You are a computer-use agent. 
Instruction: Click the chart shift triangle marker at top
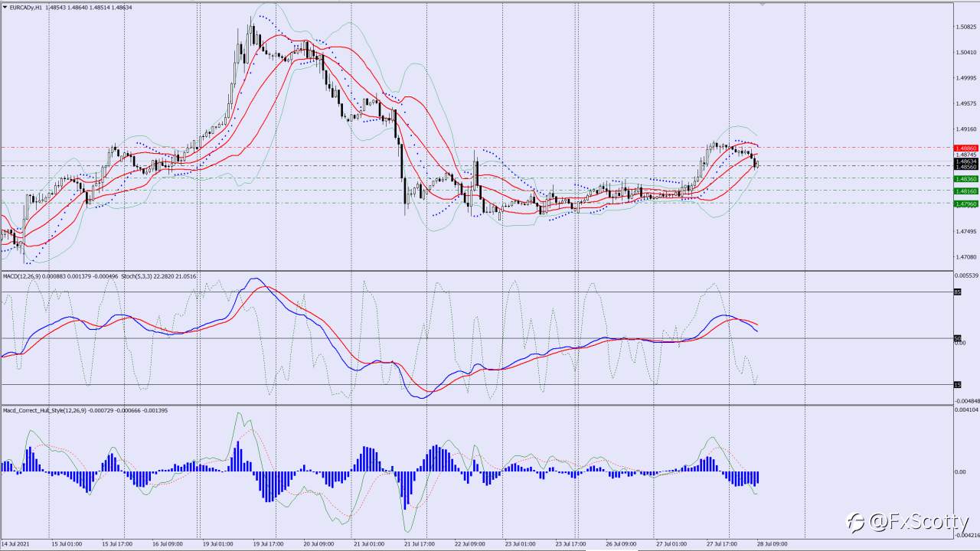click(x=762, y=5)
